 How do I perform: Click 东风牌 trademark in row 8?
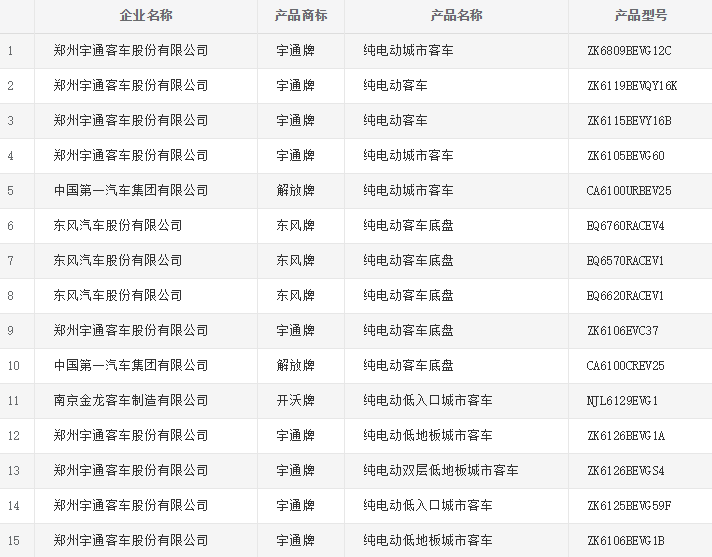pos(296,296)
